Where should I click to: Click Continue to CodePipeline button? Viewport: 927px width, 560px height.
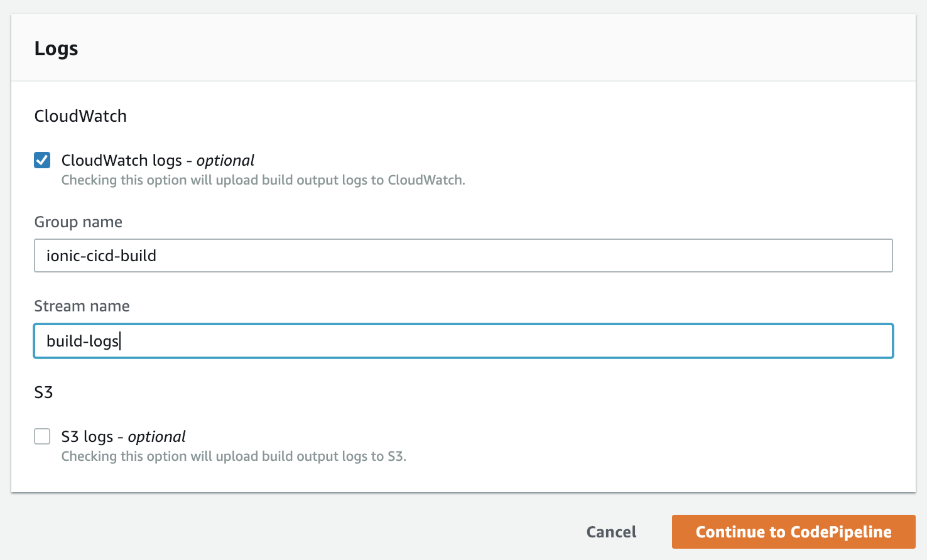793,532
